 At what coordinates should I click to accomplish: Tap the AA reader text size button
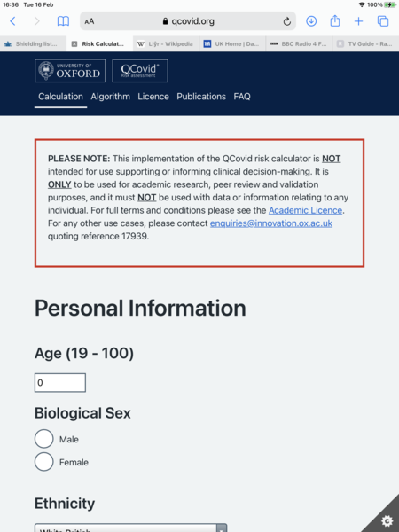pos(90,21)
